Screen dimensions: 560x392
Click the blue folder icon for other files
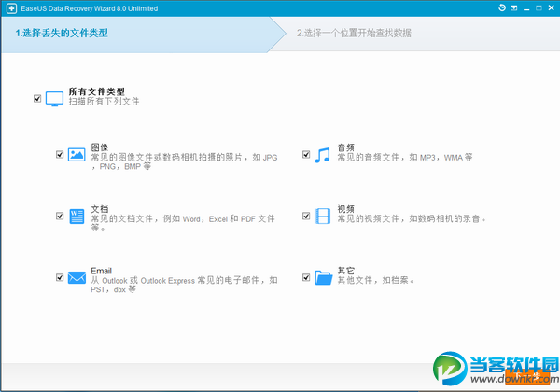(324, 278)
